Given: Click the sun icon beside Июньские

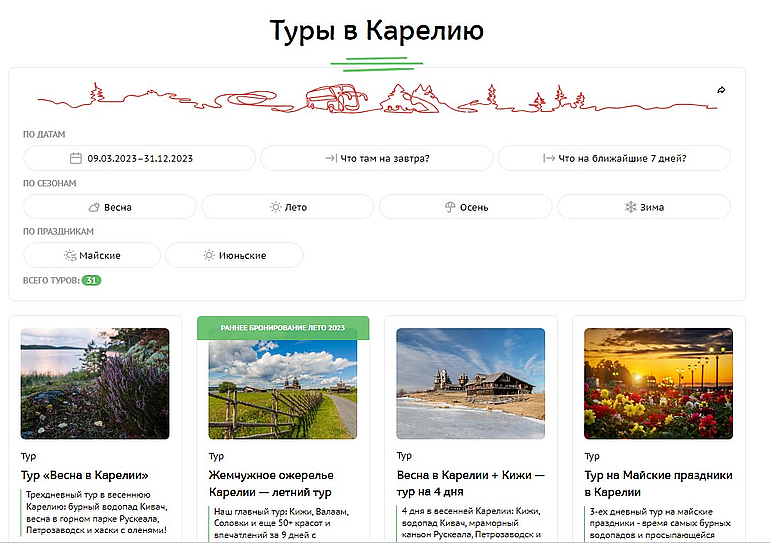Looking at the screenshot, I should pos(209,255).
